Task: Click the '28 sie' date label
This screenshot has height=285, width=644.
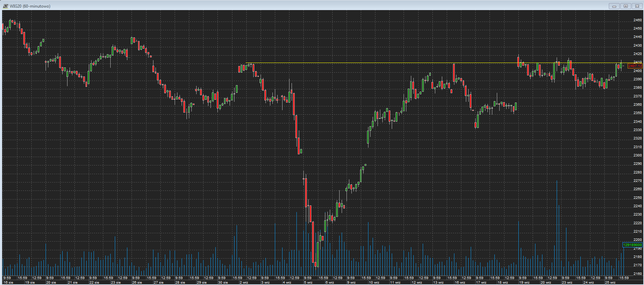Action: tap(180, 283)
